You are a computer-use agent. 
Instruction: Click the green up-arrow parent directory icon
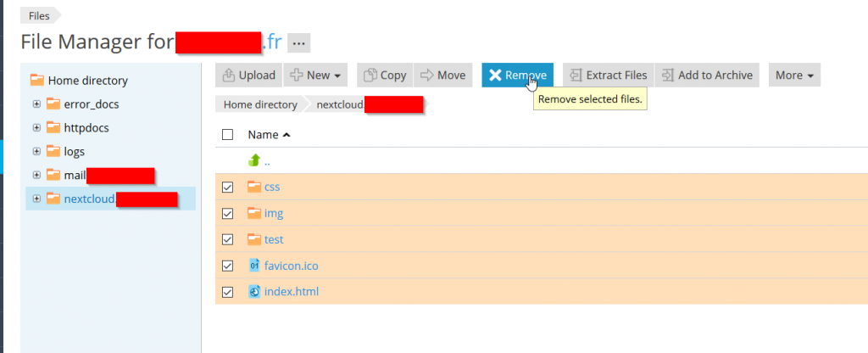(x=254, y=160)
